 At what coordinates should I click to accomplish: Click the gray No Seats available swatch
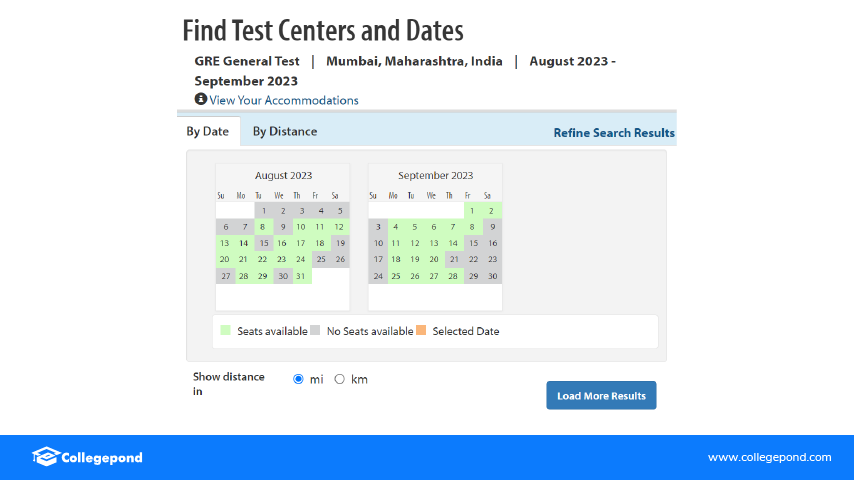pos(315,330)
